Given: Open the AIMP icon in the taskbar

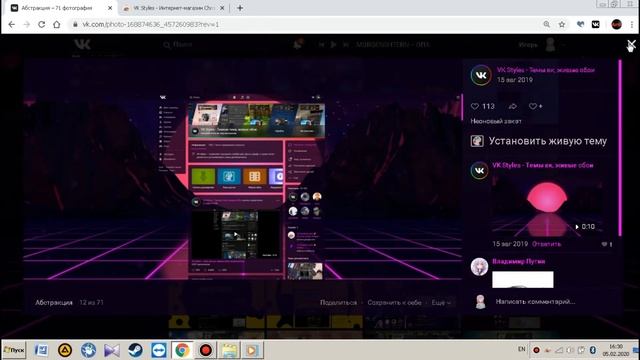Looking at the screenshot, I should pyautogui.click(x=64, y=350).
